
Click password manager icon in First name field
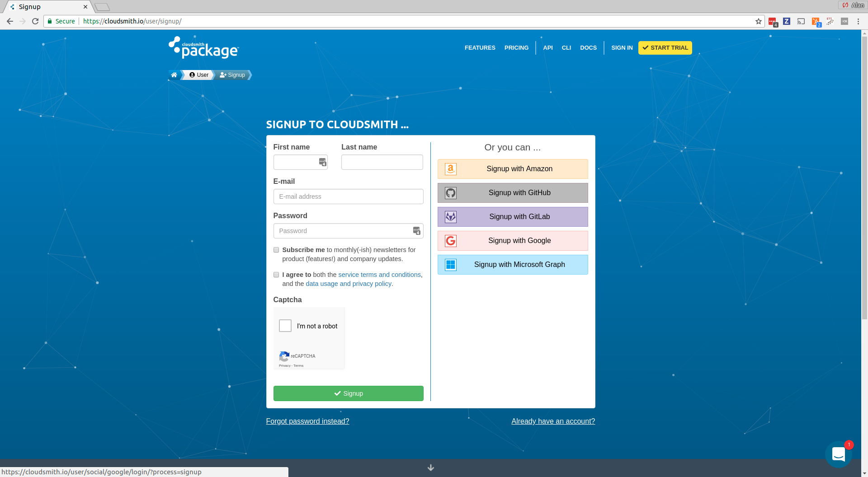pyautogui.click(x=323, y=162)
